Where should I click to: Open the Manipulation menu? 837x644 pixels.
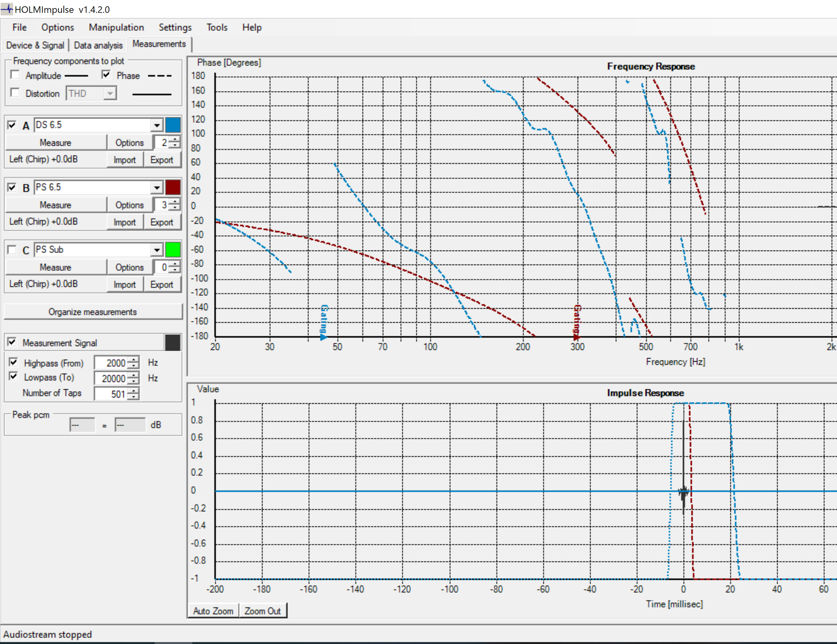[116, 27]
